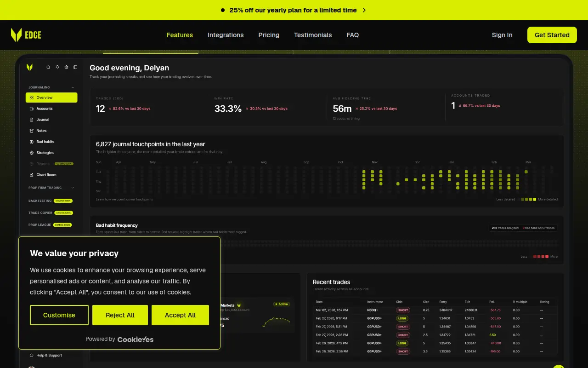
Task: Go to the Testimonials nav item
Action: click(313, 35)
